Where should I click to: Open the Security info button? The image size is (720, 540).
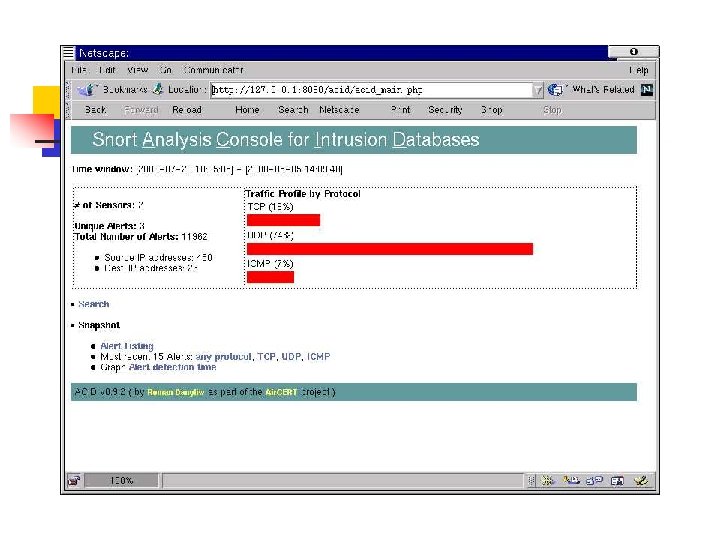pyautogui.click(x=445, y=110)
